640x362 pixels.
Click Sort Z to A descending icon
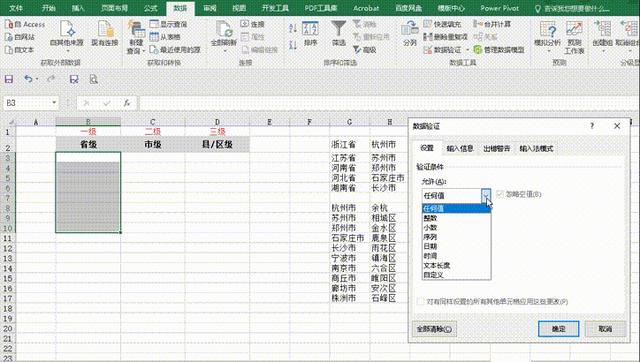[x=293, y=45]
